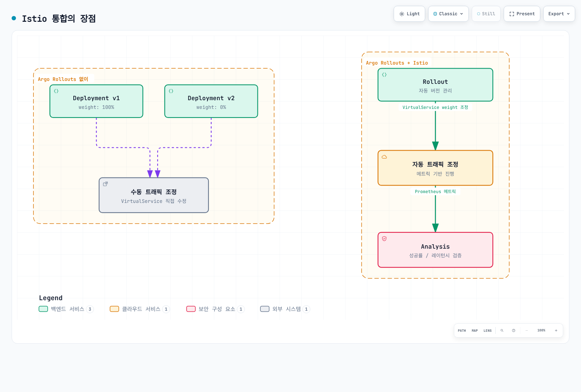581x392 pixels.
Task: Select the Analysis node title
Action: pos(435,246)
